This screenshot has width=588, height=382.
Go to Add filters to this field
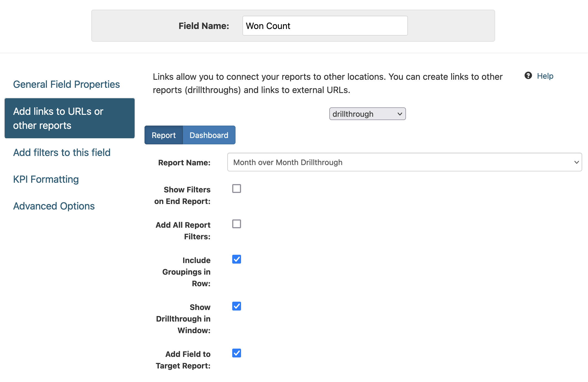click(x=62, y=152)
